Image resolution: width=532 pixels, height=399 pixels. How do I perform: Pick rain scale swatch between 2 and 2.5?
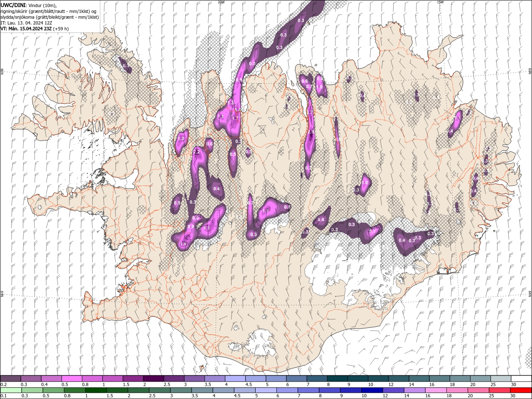[138, 390]
